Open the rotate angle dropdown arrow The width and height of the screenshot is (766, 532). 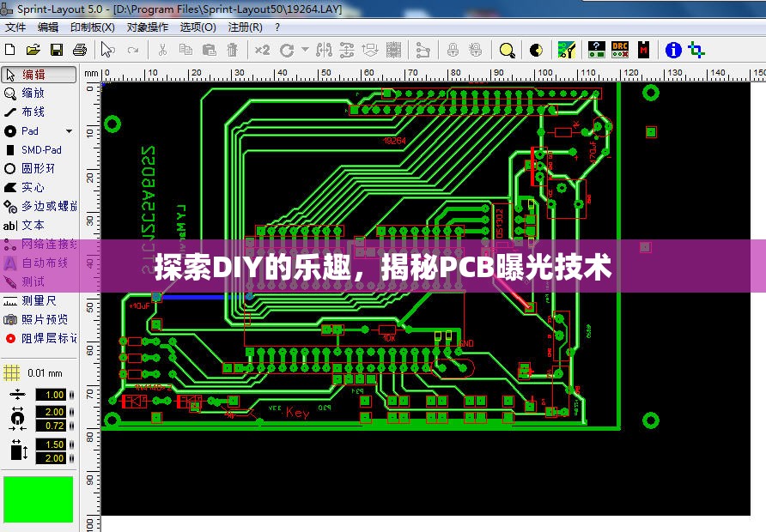(x=306, y=49)
